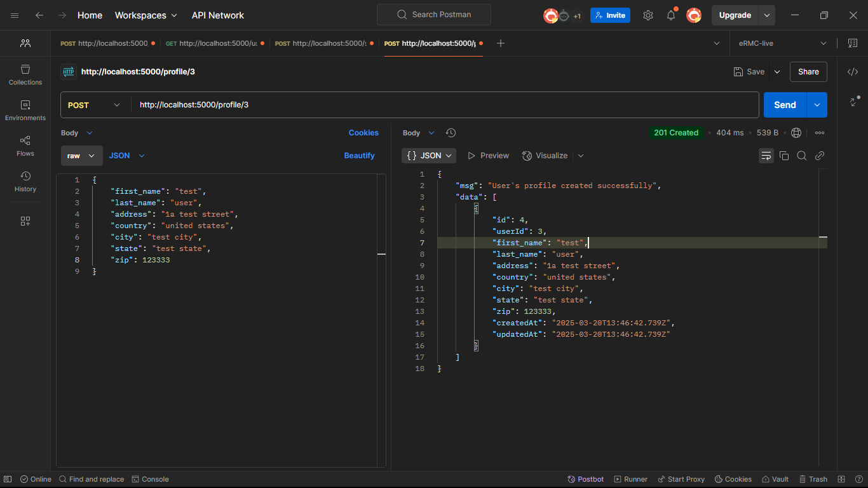The image size is (868, 488).
Task: Open the Flows sidebar panel
Action: pyautogui.click(x=25, y=146)
